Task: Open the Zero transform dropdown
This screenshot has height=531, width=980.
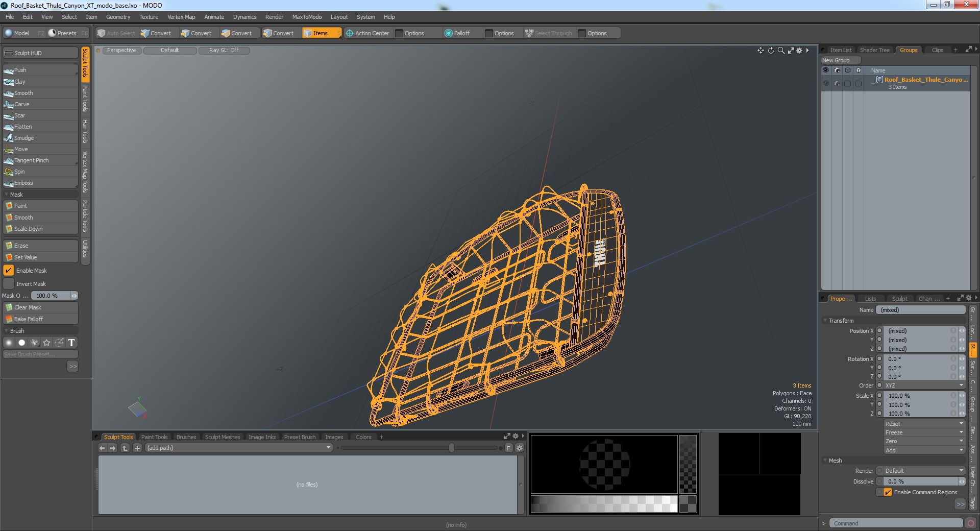Action: [924, 441]
